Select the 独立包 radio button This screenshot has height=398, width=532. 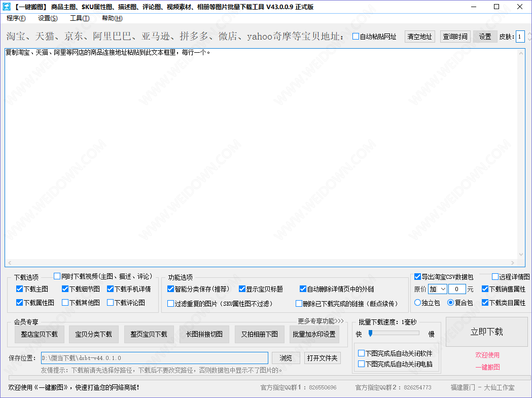pos(418,303)
